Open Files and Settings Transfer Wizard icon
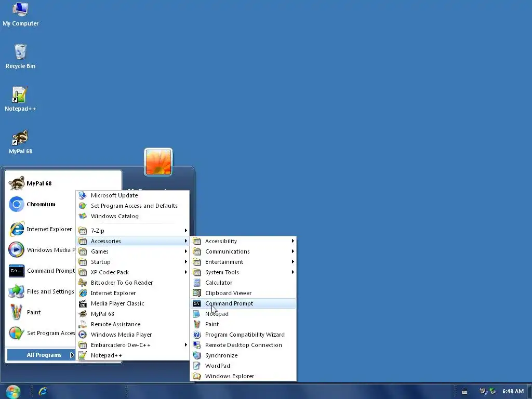The width and height of the screenshot is (532, 399). tap(16, 292)
